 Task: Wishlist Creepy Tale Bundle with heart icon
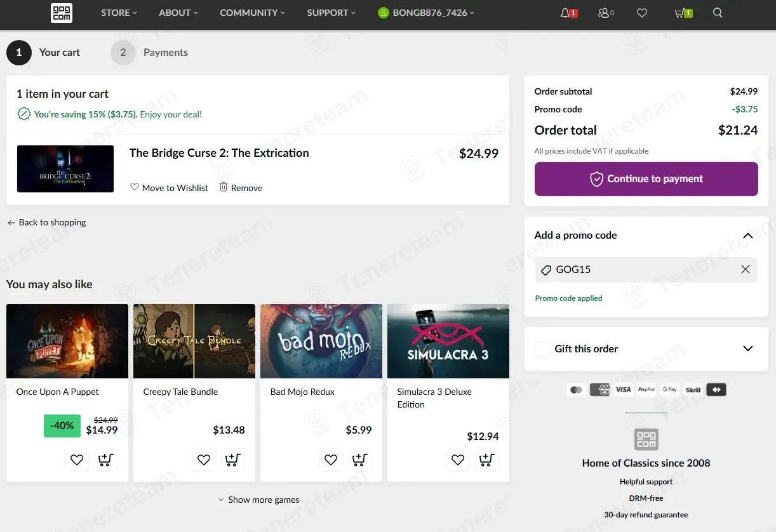point(204,460)
